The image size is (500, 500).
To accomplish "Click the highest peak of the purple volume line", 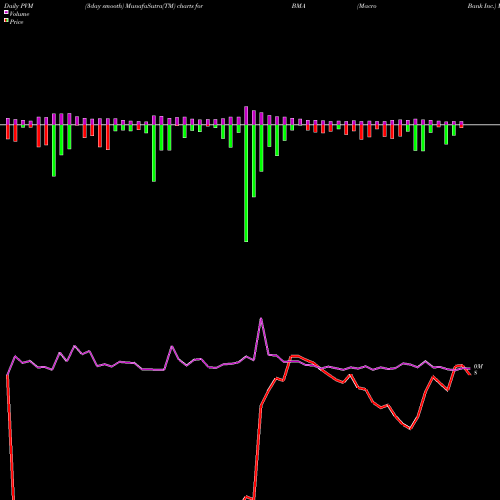I will click(x=261, y=319).
